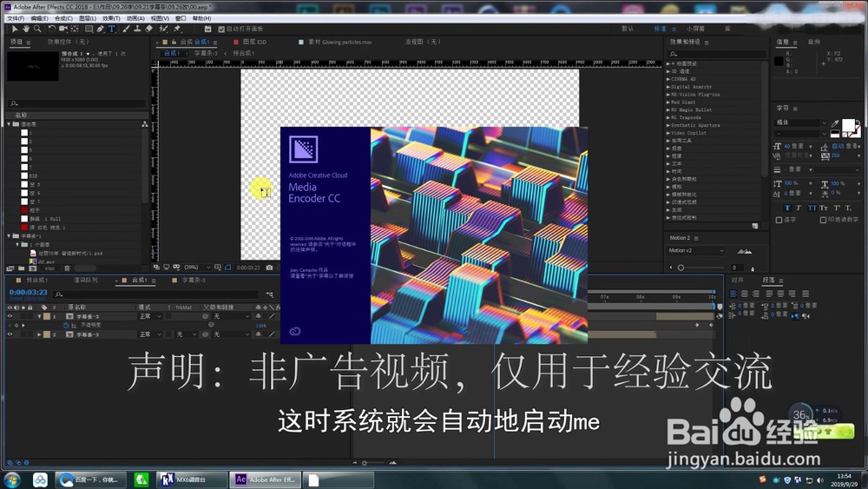Open composition flowchart icon in timeline
The width and height of the screenshot is (868, 489).
tap(269, 294)
